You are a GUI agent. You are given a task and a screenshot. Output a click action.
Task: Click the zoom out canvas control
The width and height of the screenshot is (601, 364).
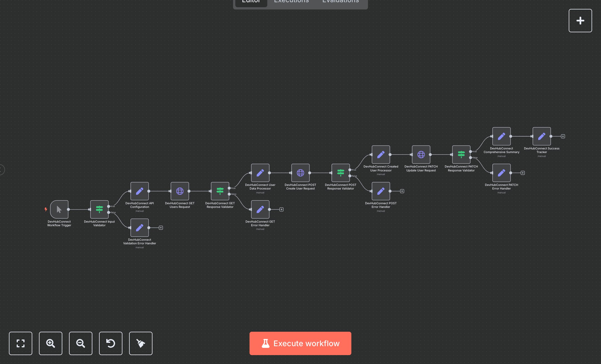(x=80, y=343)
